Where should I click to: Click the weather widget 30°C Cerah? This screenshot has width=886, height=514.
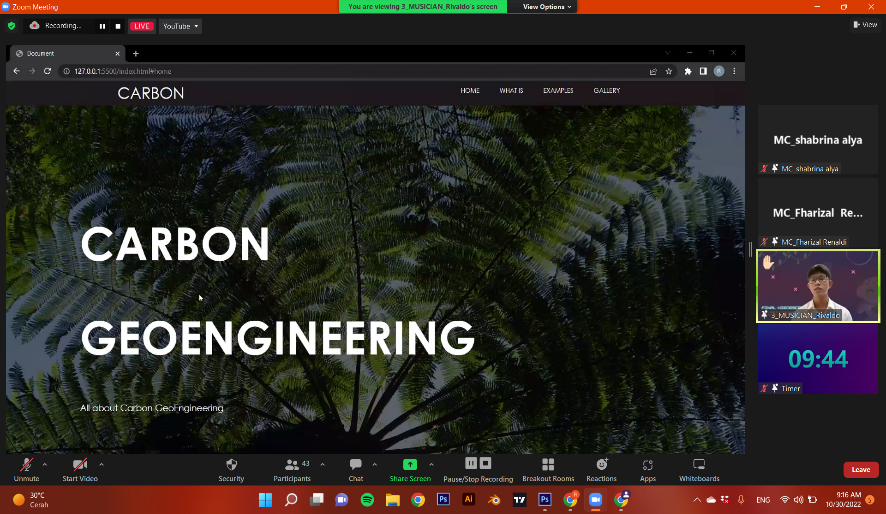pos(32,500)
